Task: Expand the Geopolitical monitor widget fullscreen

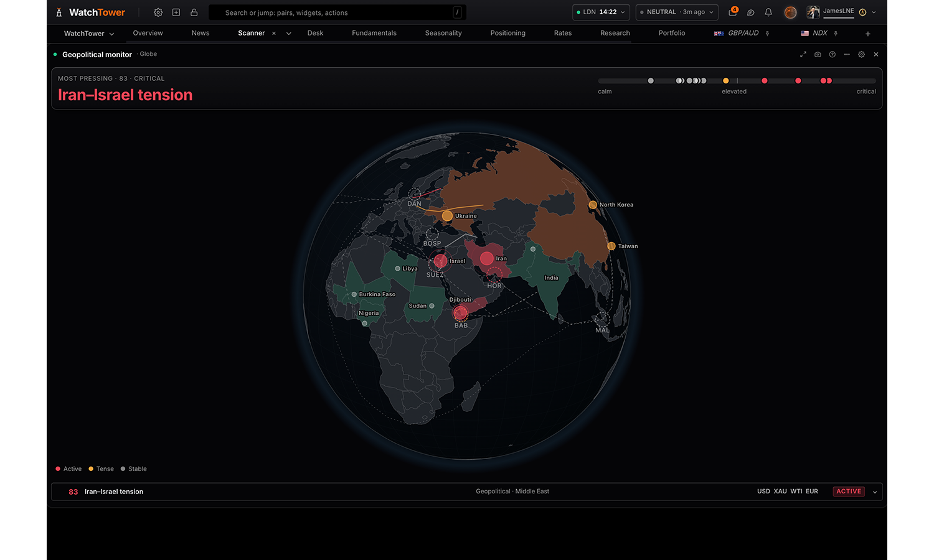Action: [803, 55]
